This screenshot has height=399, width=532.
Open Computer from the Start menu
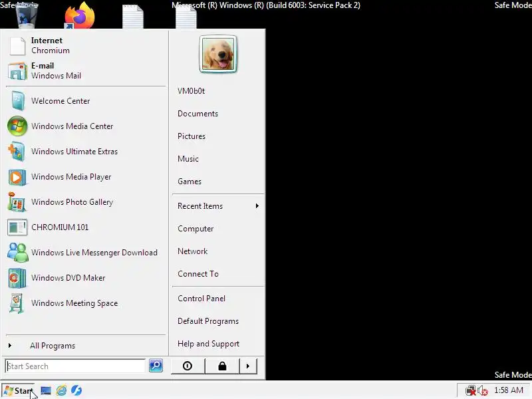(x=196, y=229)
